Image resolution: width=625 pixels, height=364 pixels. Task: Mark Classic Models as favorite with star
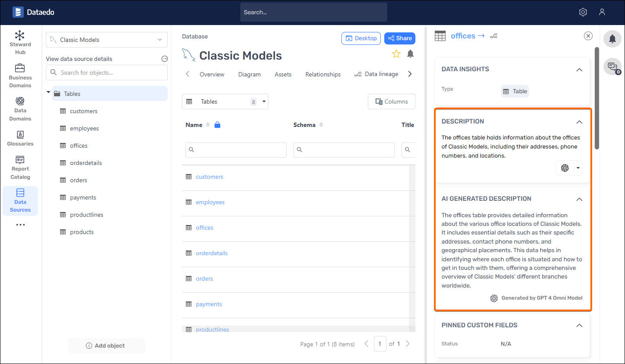pos(396,54)
